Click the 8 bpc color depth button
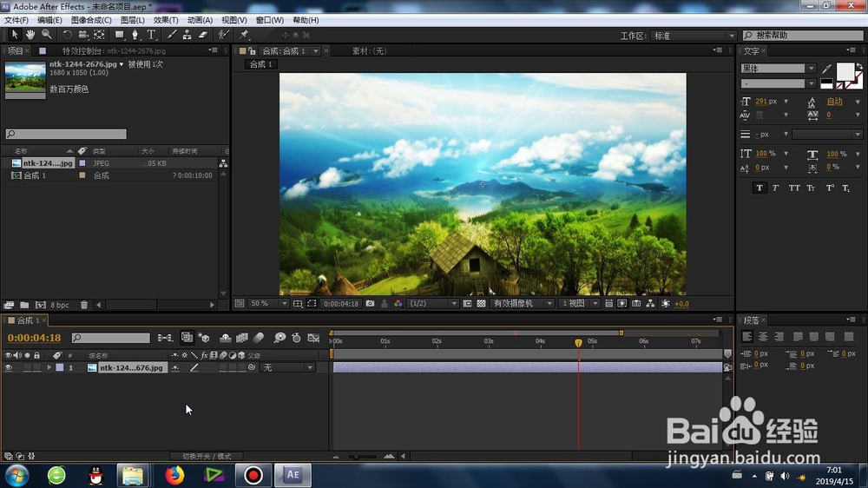This screenshot has height=488, width=868. click(60, 305)
